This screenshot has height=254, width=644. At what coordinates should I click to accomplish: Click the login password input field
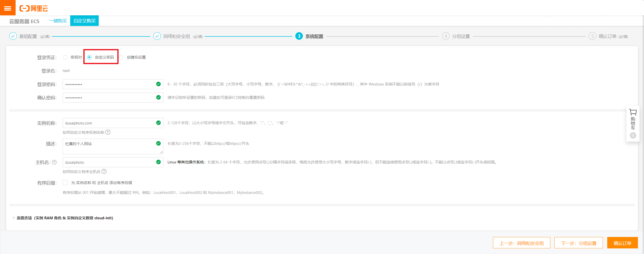108,84
